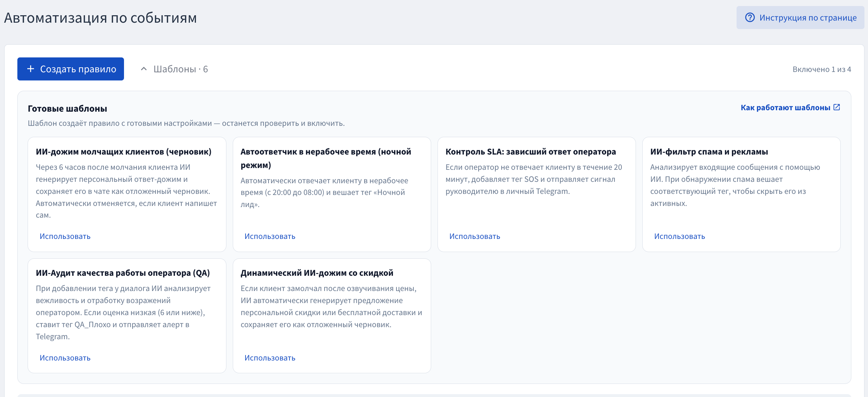Image resolution: width=868 pixels, height=397 pixels.
Task: Click the question mark help icon
Action: 750,17
